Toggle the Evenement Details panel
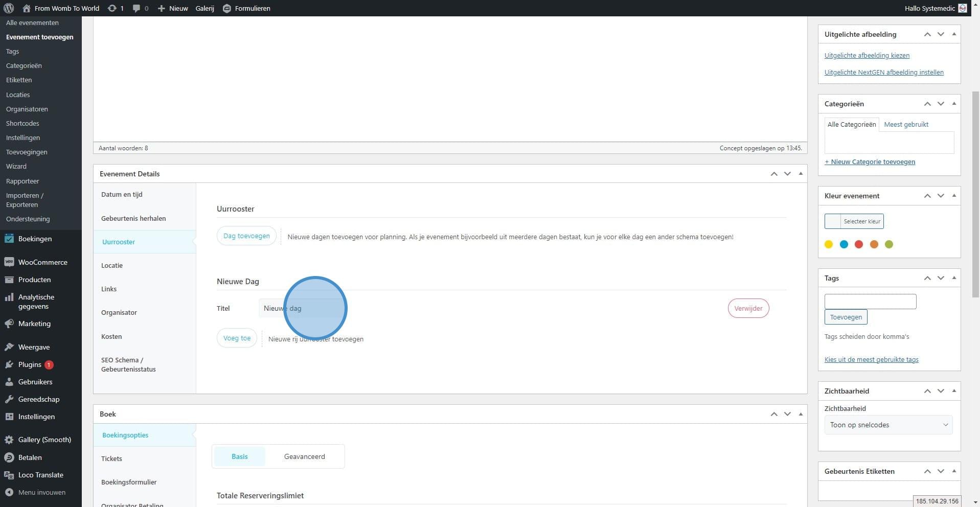 [x=801, y=174]
